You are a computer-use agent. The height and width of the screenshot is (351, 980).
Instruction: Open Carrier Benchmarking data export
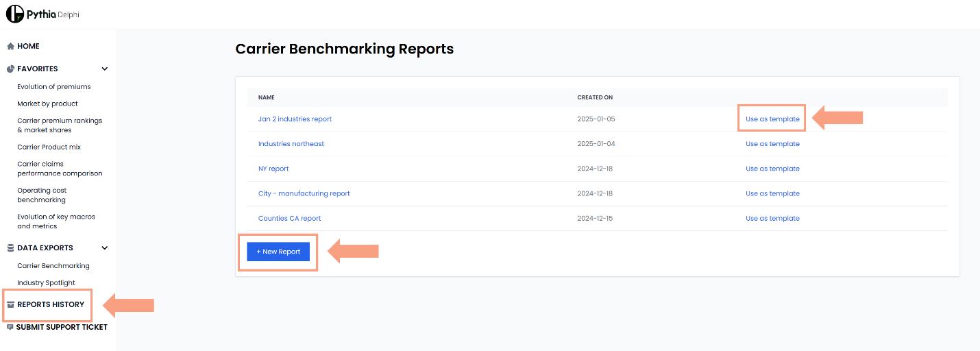[53, 266]
